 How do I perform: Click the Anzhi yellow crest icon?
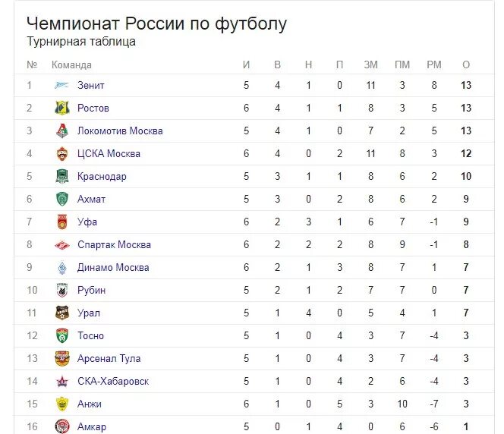[x=62, y=404]
